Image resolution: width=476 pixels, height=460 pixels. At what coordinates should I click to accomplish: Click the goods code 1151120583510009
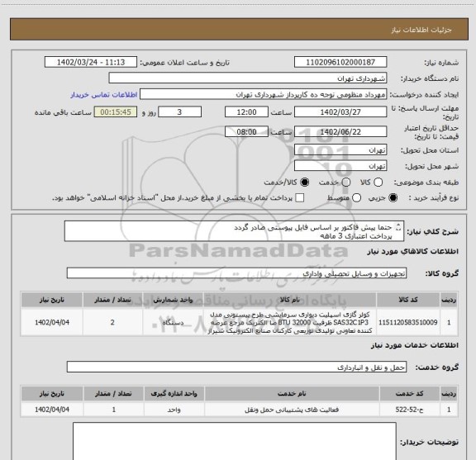(408, 322)
